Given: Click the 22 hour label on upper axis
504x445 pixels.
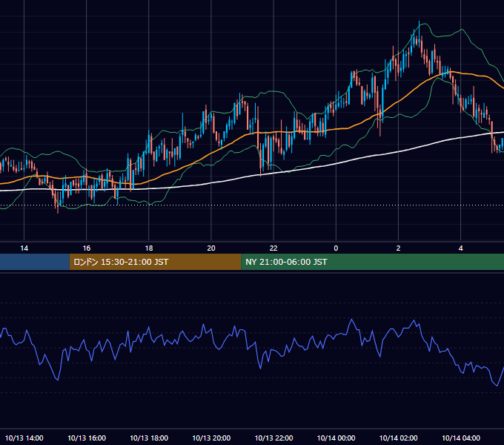Looking at the screenshot, I should click(x=273, y=248).
